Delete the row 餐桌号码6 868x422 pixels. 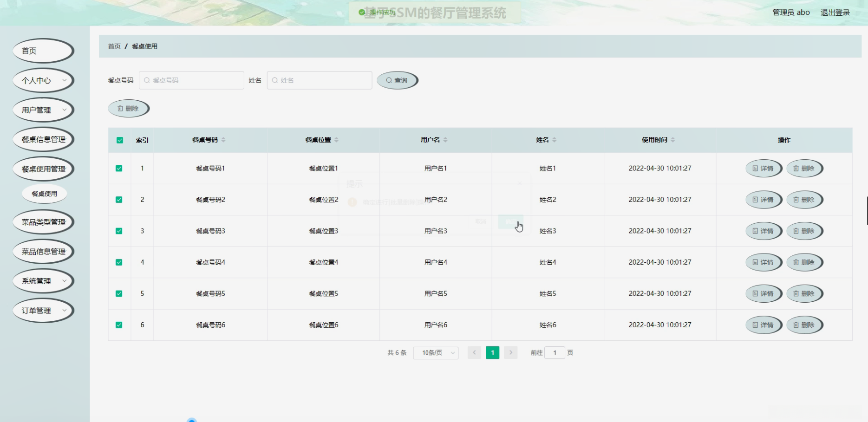(804, 325)
